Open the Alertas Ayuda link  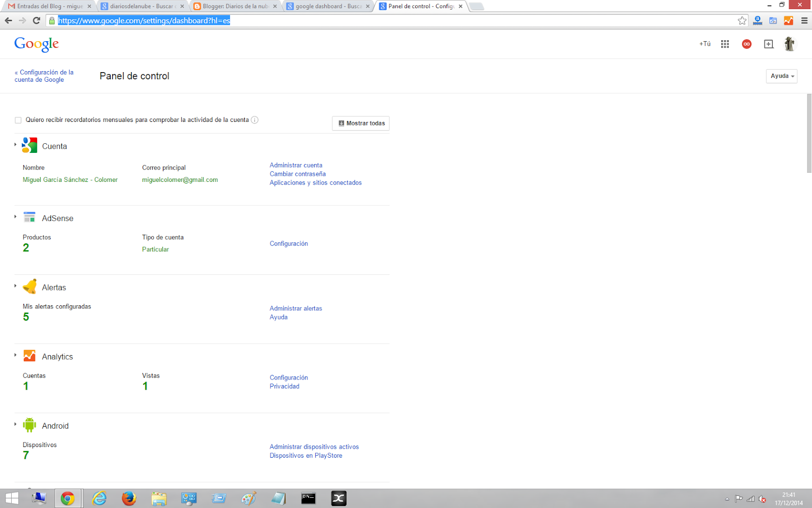coord(279,317)
